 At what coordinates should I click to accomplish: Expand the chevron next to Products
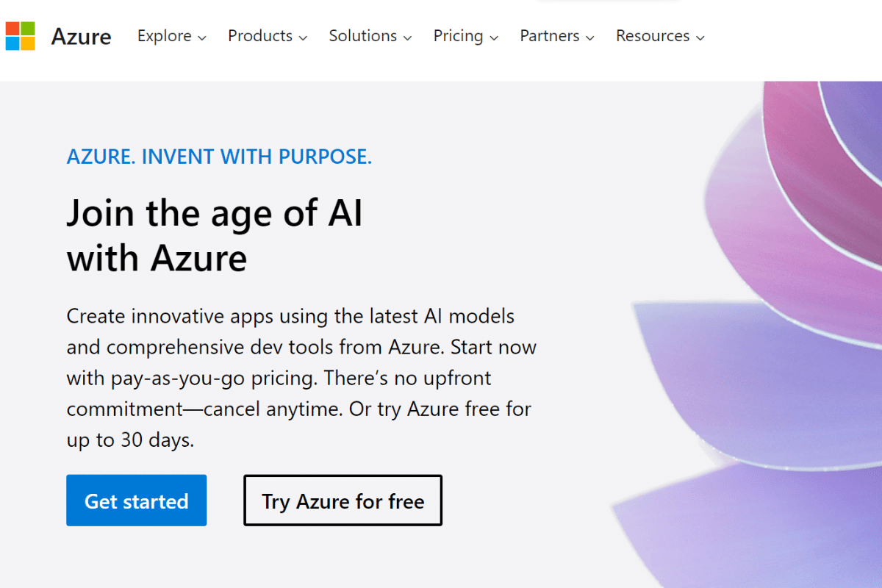pos(303,37)
